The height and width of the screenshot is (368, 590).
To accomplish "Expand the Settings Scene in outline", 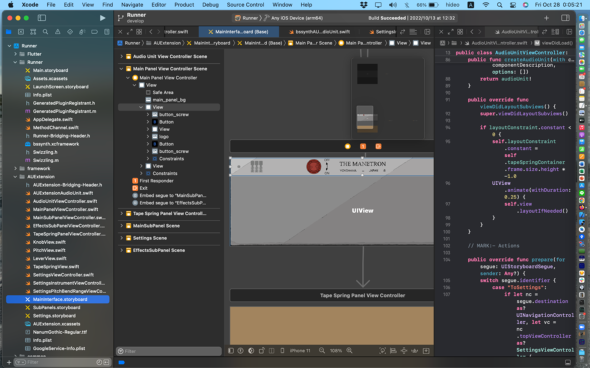I will [x=122, y=238].
